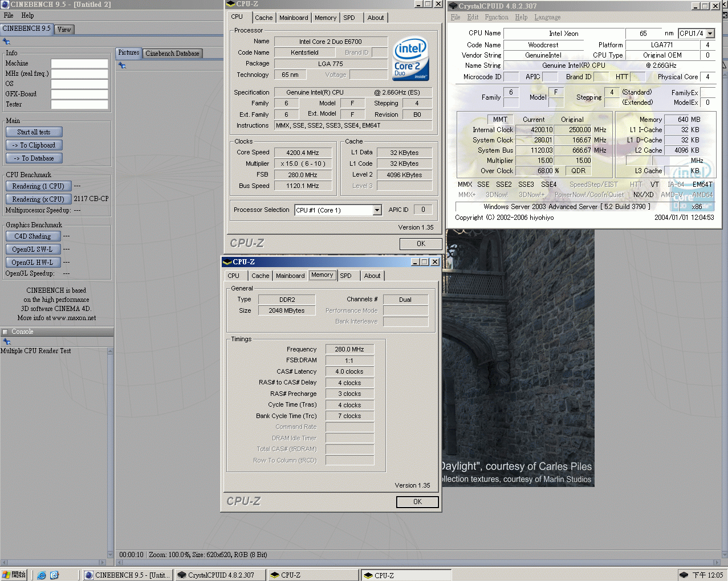This screenshot has width=728, height=581.
Task: Click the 2117 CB-CP render score
Action: point(91,199)
